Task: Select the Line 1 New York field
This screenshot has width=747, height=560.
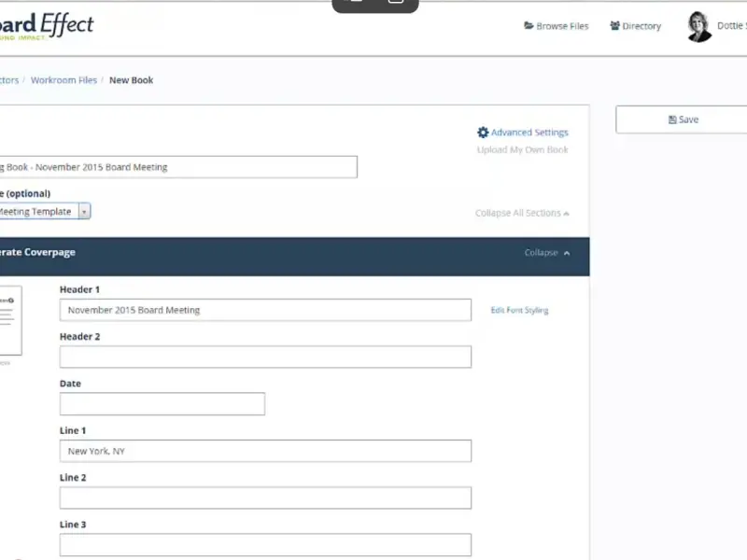Action: tap(265, 451)
